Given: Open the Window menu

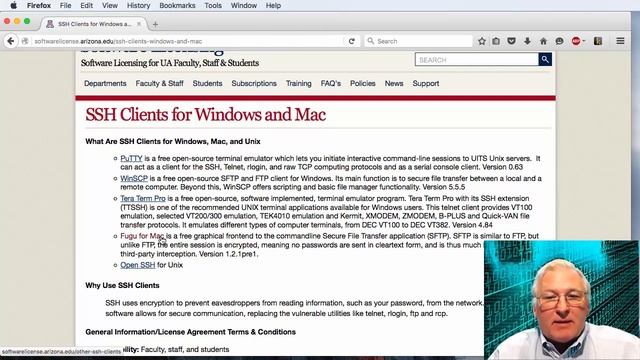Looking at the screenshot, I should coord(244,6).
